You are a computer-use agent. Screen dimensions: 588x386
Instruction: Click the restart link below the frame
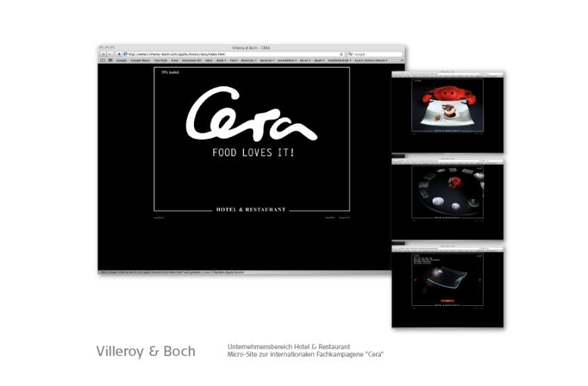[158, 218]
